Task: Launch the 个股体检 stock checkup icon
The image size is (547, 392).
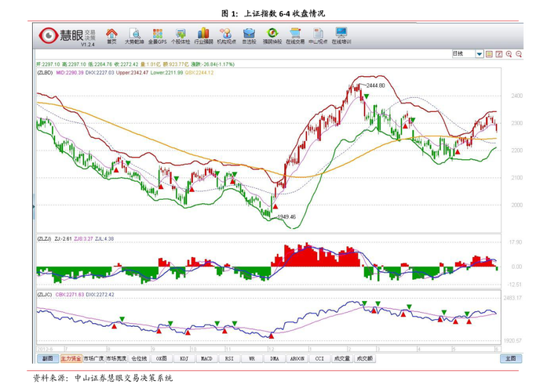Action: [x=181, y=35]
